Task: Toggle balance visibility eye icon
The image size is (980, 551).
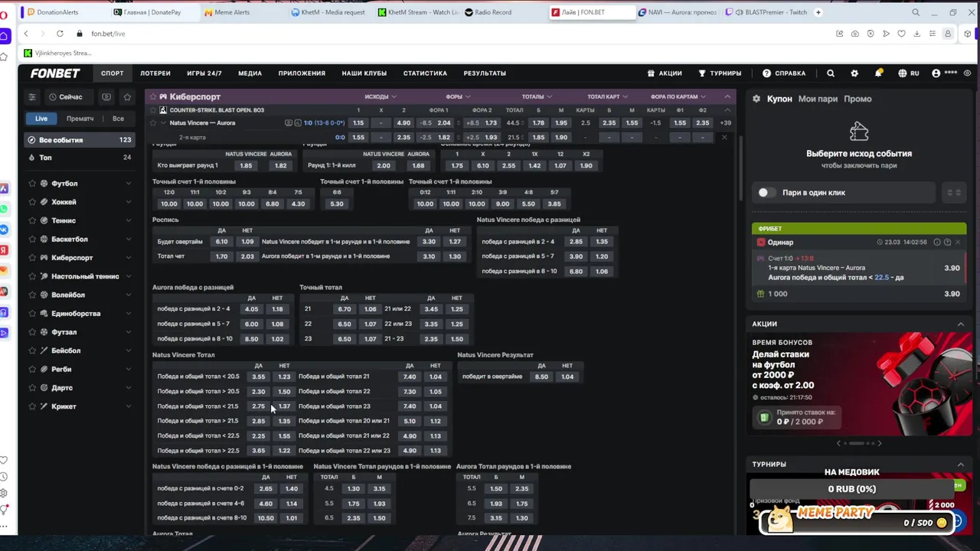Action: [968, 73]
